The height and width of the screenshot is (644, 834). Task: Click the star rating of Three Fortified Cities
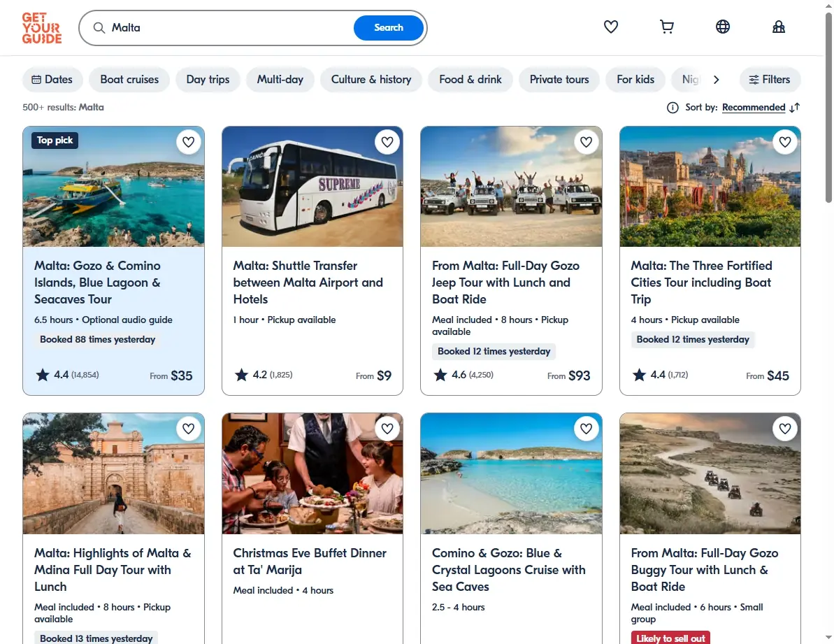coord(660,375)
